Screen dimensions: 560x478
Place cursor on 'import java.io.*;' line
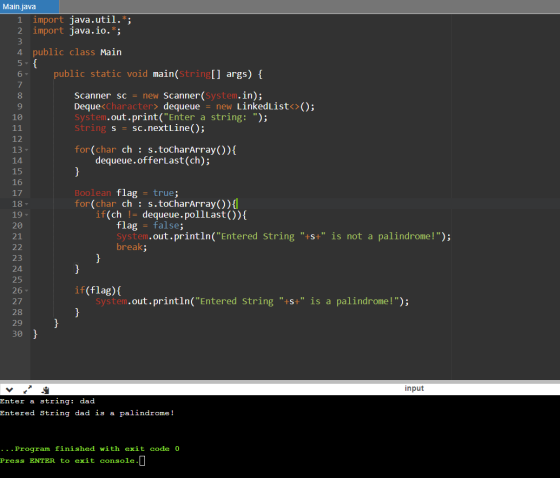point(77,31)
